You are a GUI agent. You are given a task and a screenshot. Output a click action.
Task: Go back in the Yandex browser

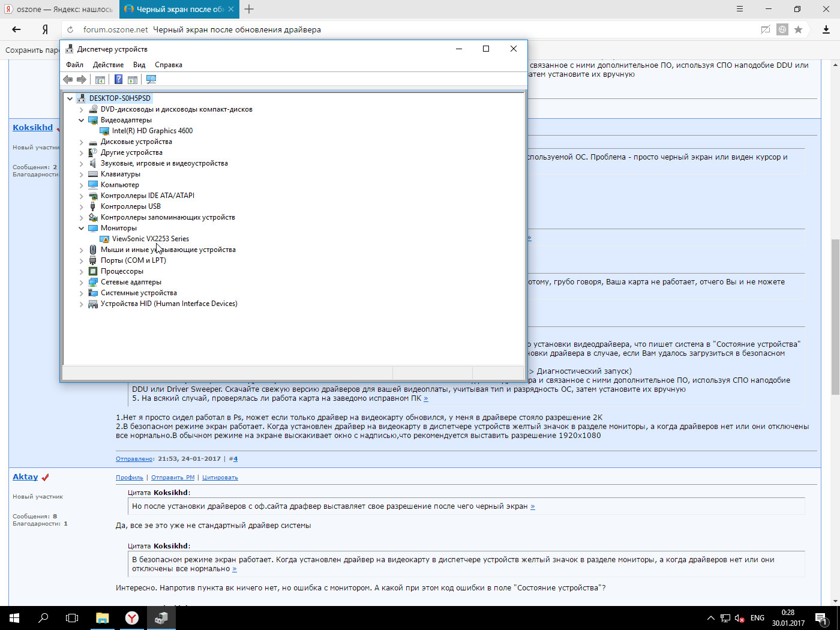click(16, 29)
